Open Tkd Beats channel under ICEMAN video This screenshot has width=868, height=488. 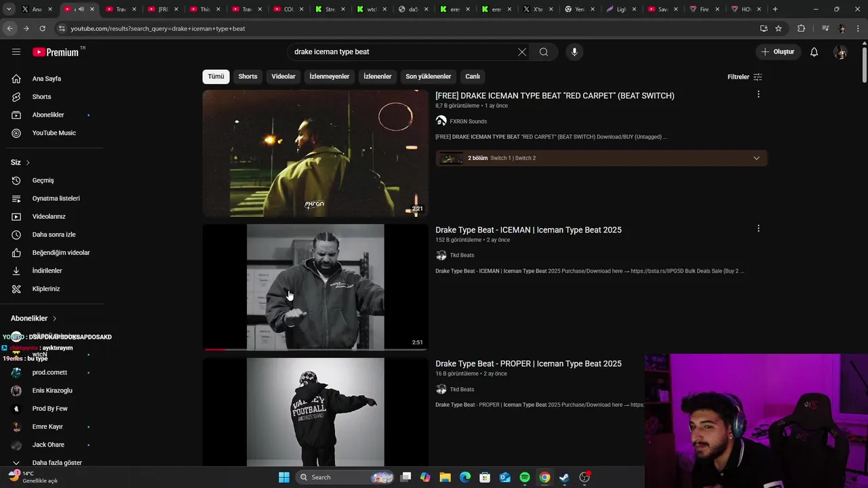coord(462,256)
